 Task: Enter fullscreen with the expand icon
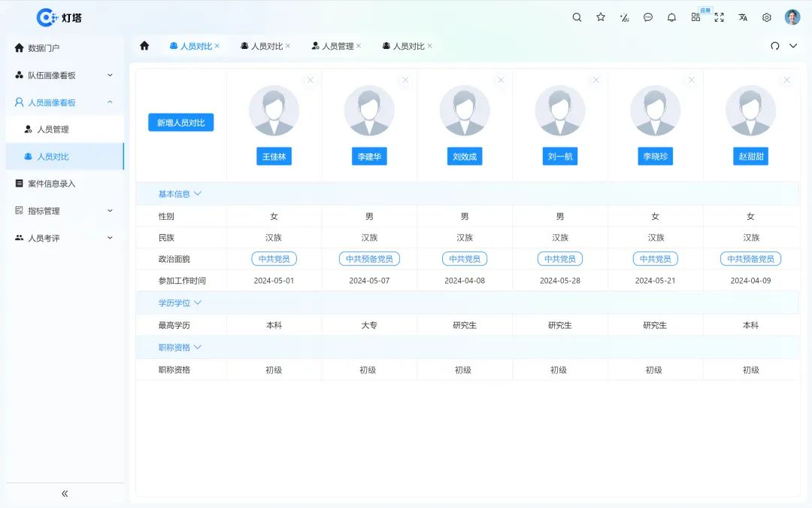[719, 17]
